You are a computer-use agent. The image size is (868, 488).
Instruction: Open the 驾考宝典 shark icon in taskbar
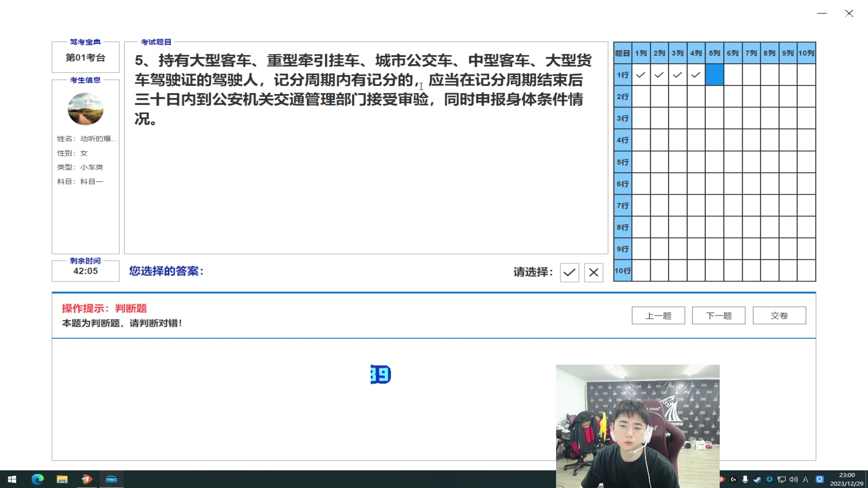coord(87,479)
